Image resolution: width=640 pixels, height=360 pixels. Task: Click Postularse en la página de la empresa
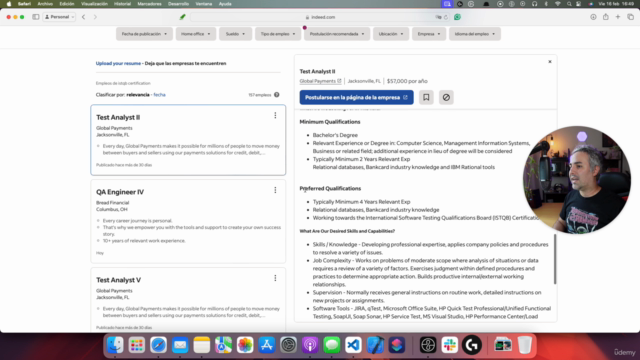coord(356,97)
